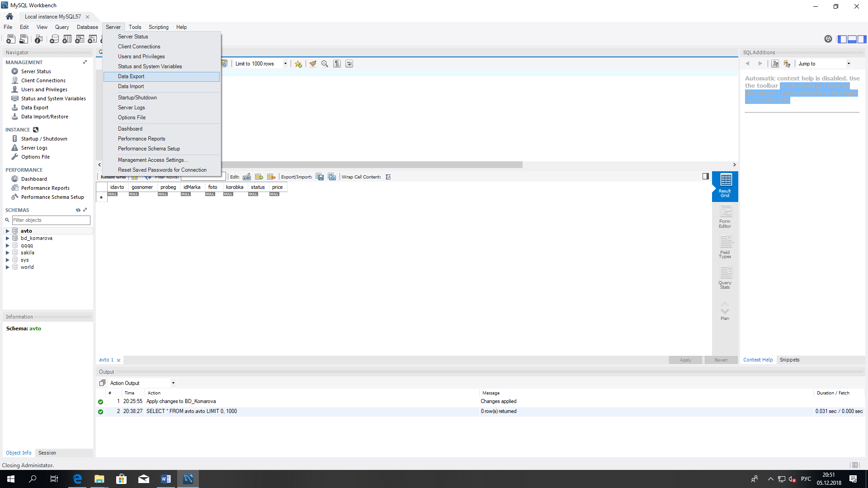The height and width of the screenshot is (488, 868).
Task: Click Apply button to save changes
Action: (685, 359)
